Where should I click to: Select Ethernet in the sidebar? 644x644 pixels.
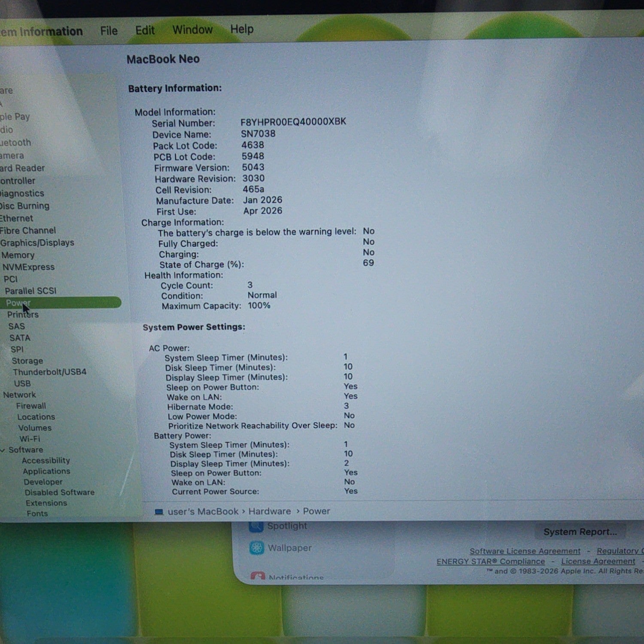pyautogui.click(x=16, y=219)
